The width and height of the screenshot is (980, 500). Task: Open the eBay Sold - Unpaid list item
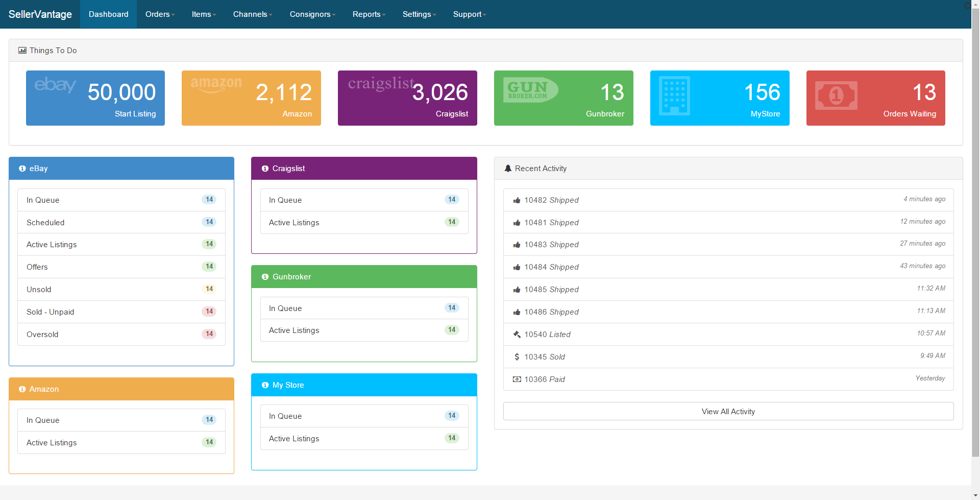tap(121, 312)
